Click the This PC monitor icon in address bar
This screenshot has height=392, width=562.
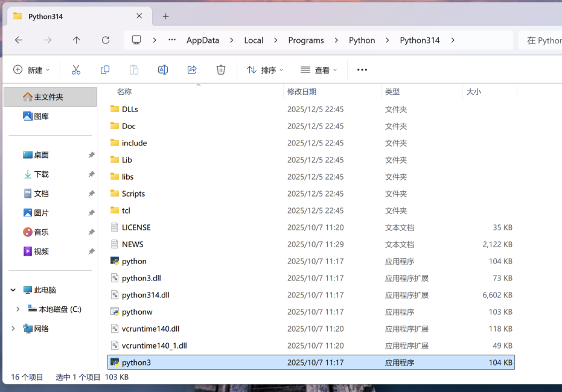coord(136,40)
